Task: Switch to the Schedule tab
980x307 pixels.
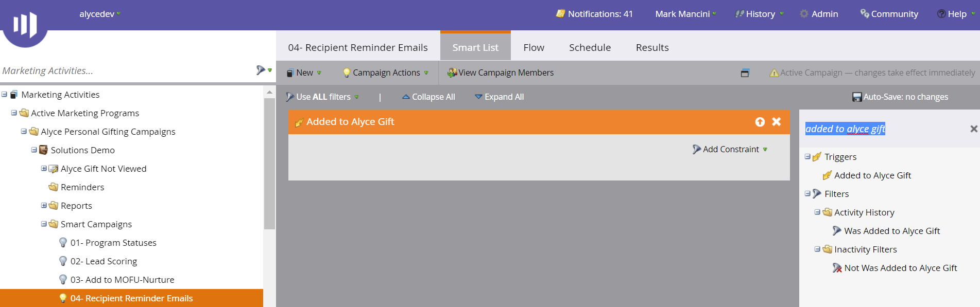Action: click(x=590, y=47)
